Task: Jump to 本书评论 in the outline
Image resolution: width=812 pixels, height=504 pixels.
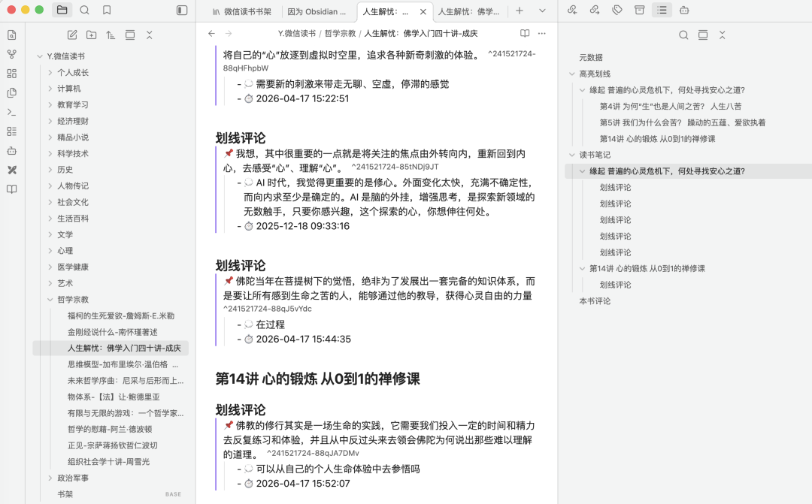Action: (x=595, y=301)
